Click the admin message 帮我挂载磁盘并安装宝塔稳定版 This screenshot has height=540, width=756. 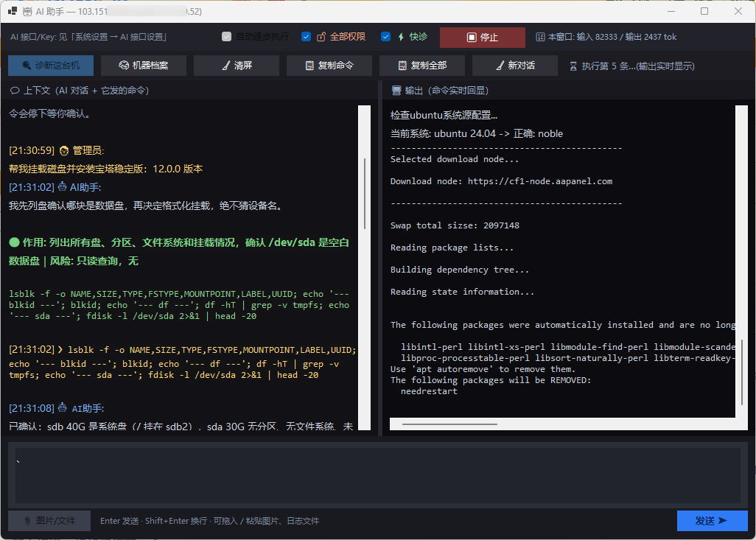coord(106,169)
